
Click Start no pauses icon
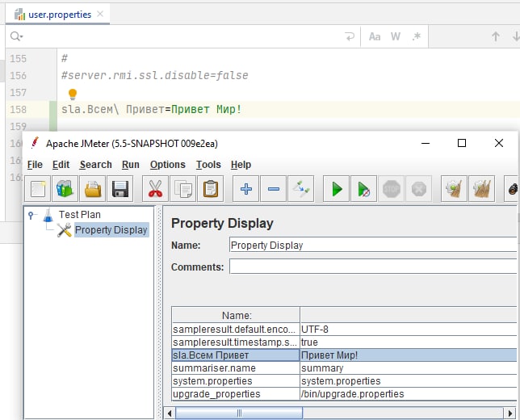pyautogui.click(x=364, y=189)
